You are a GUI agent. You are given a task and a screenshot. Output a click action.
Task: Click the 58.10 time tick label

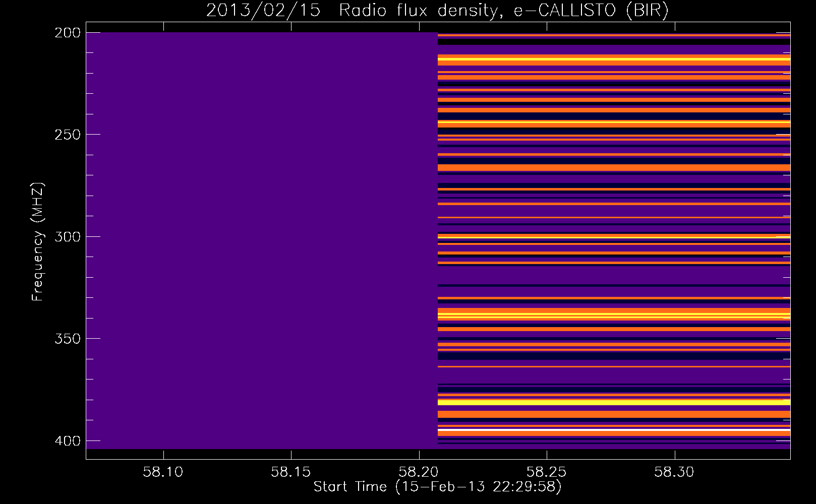click(163, 472)
